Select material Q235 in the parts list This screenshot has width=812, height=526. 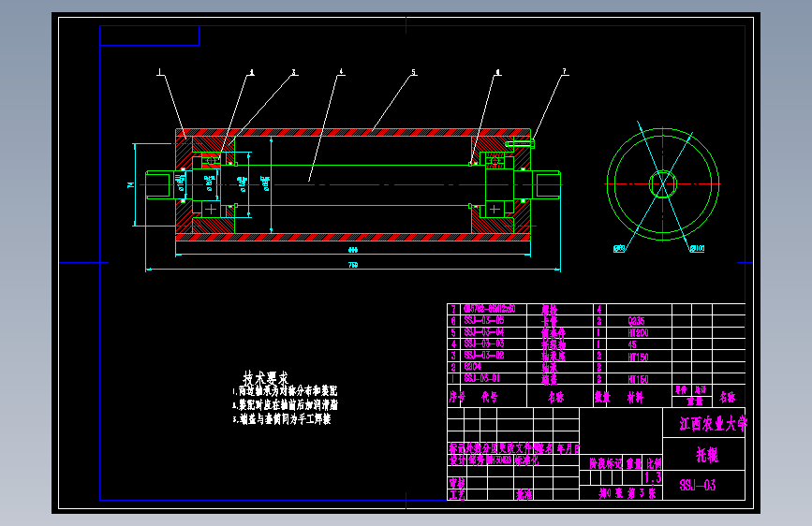coord(636,321)
